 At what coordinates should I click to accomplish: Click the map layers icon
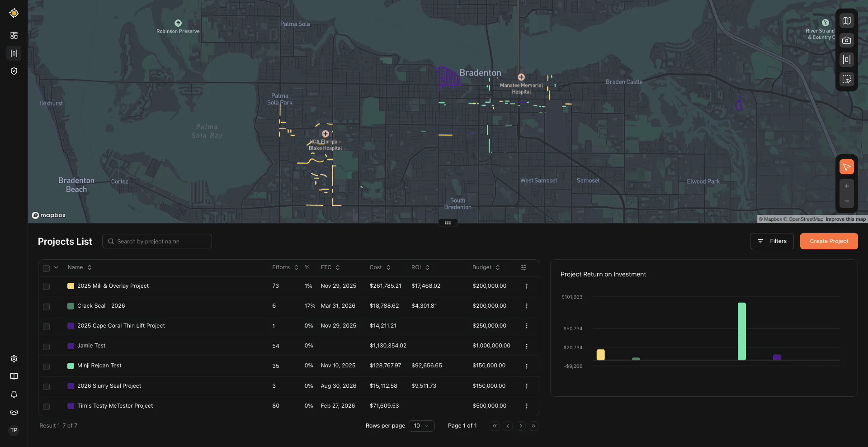point(846,21)
